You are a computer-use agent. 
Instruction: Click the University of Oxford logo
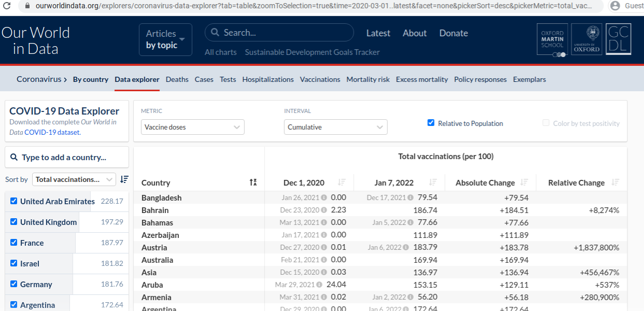pyautogui.click(x=586, y=39)
